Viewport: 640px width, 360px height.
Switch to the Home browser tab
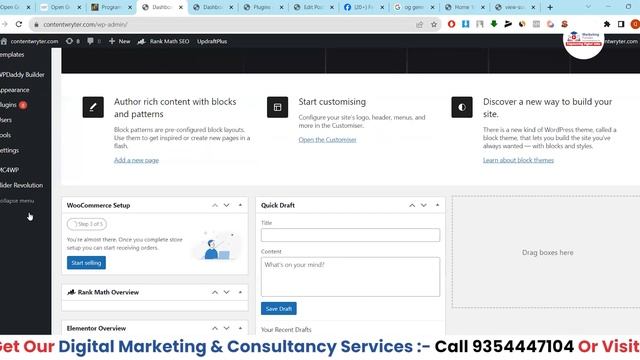click(x=464, y=7)
